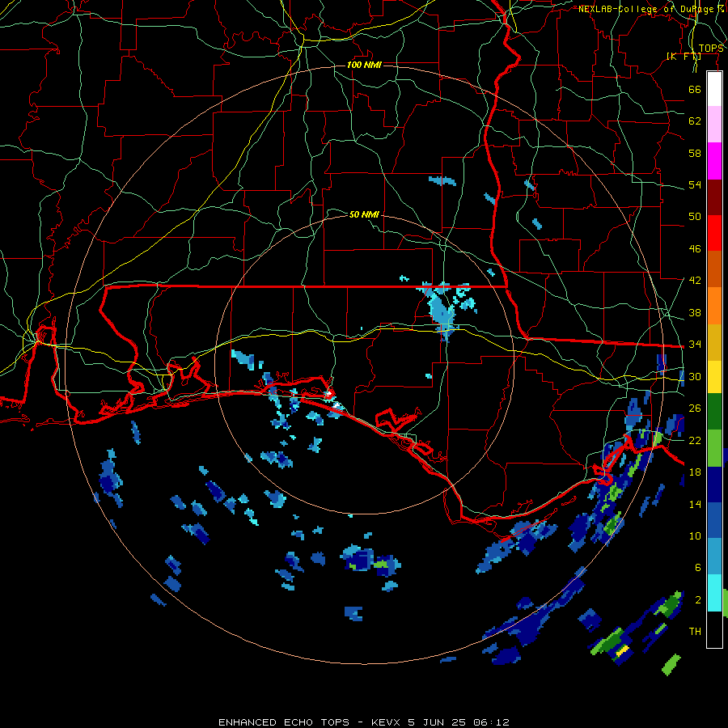Click legend value "66"
The image size is (728, 728).
coord(695,89)
